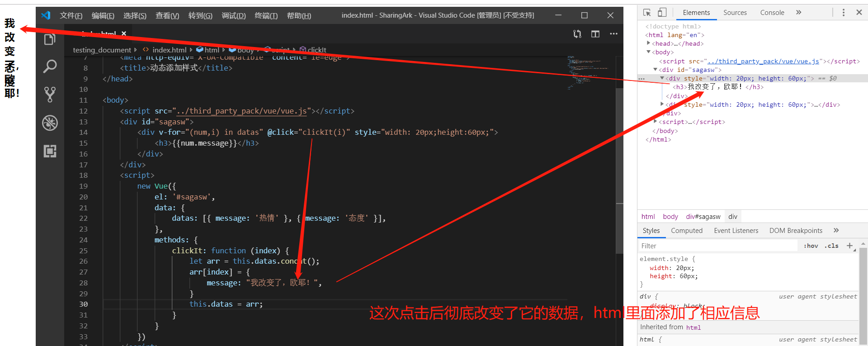Open the 终端(T) menu
Viewport: 868px width, 346px height.
[266, 15]
